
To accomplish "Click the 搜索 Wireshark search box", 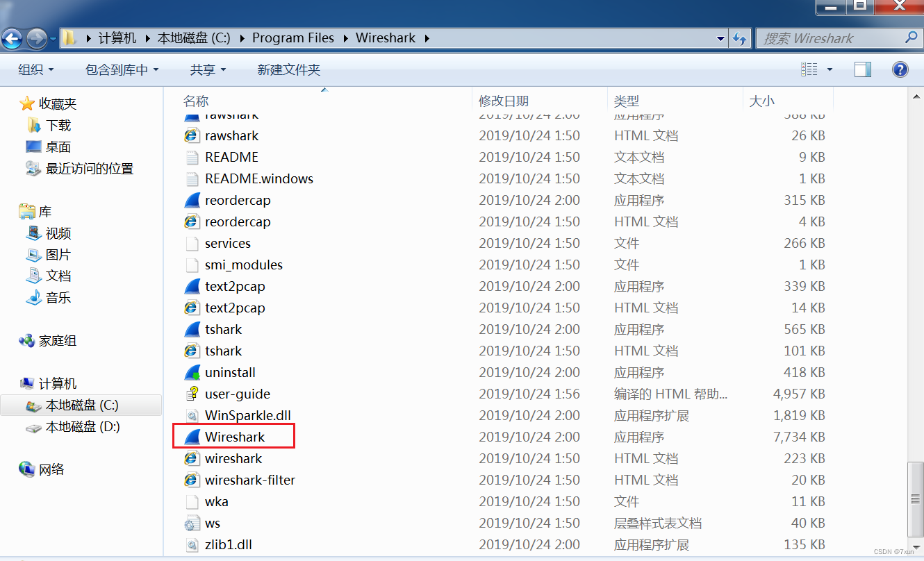I will click(838, 38).
